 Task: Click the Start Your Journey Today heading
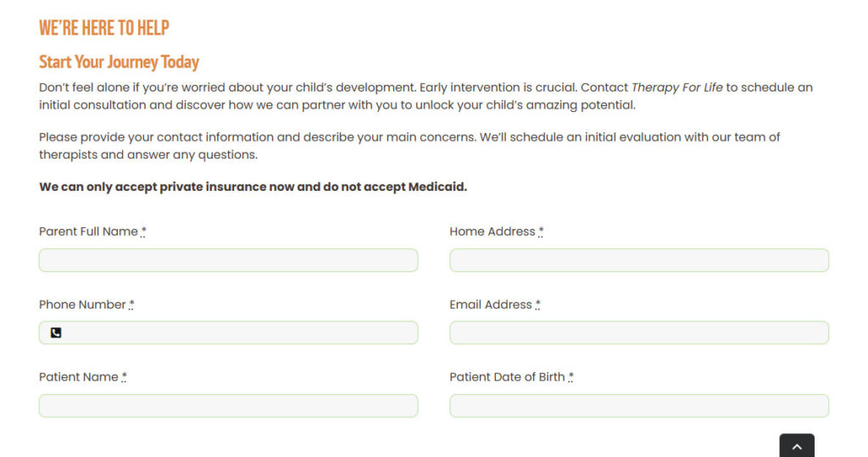[119, 62]
